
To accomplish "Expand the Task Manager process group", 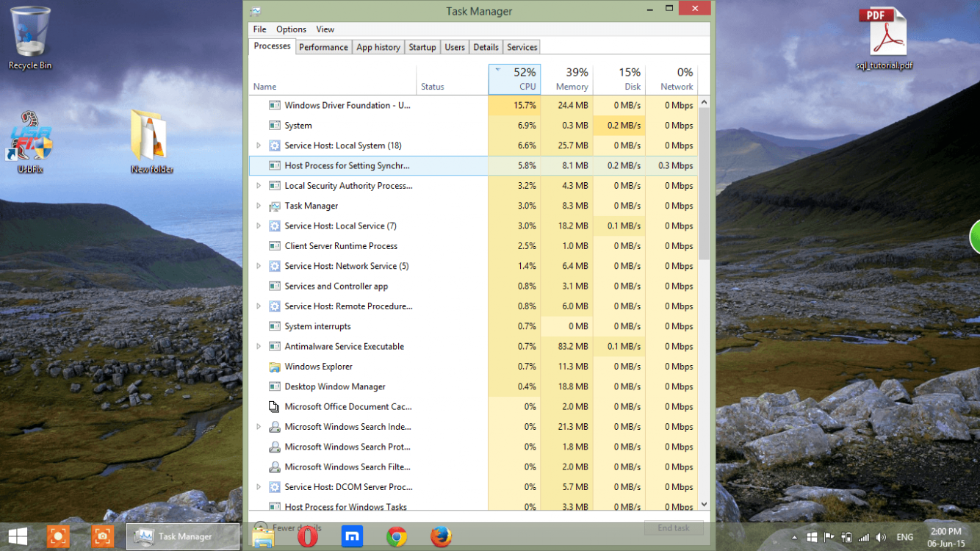I will tap(258, 206).
